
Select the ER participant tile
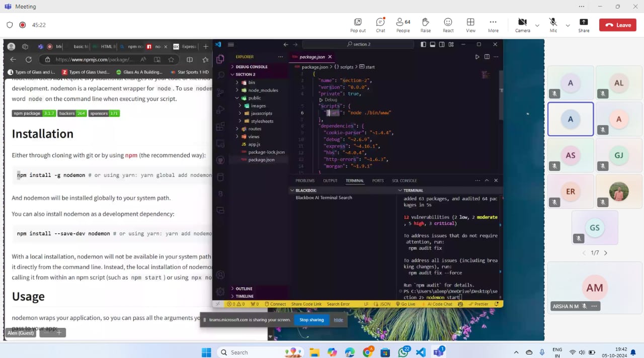tap(571, 192)
